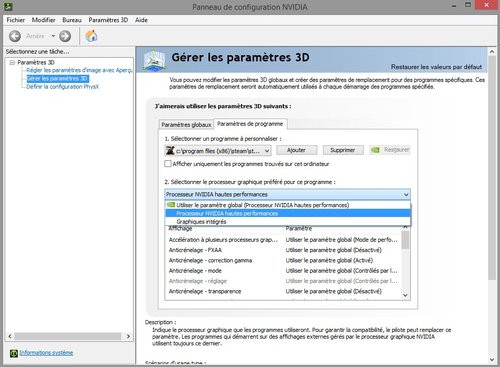Viewport: 500px width, 367px height.
Task: Switch to Paramètres globaux tab
Action: pyautogui.click(x=186, y=125)
